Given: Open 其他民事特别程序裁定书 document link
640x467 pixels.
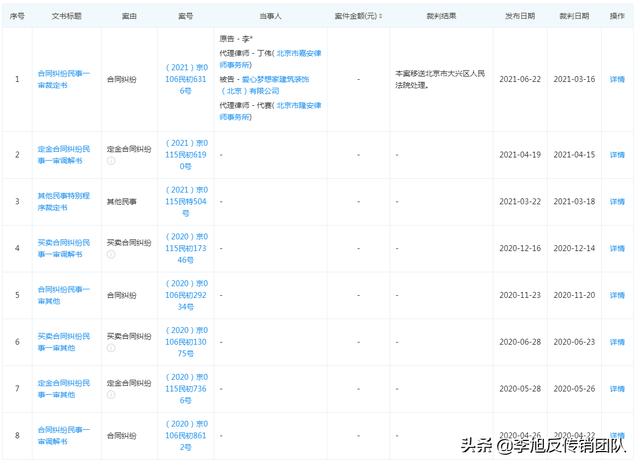Looking at the screenshot, I should 64,202.
